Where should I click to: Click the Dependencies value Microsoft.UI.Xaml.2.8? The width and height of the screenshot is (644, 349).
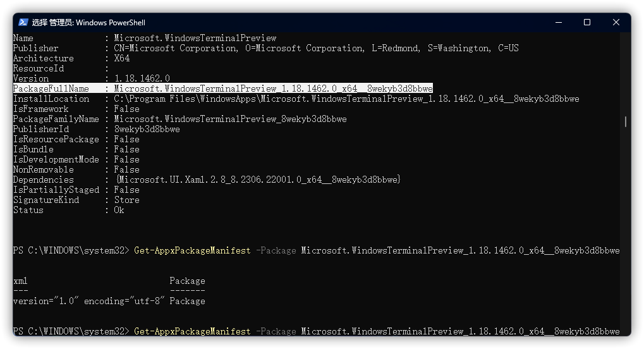(x=258, y=180)
